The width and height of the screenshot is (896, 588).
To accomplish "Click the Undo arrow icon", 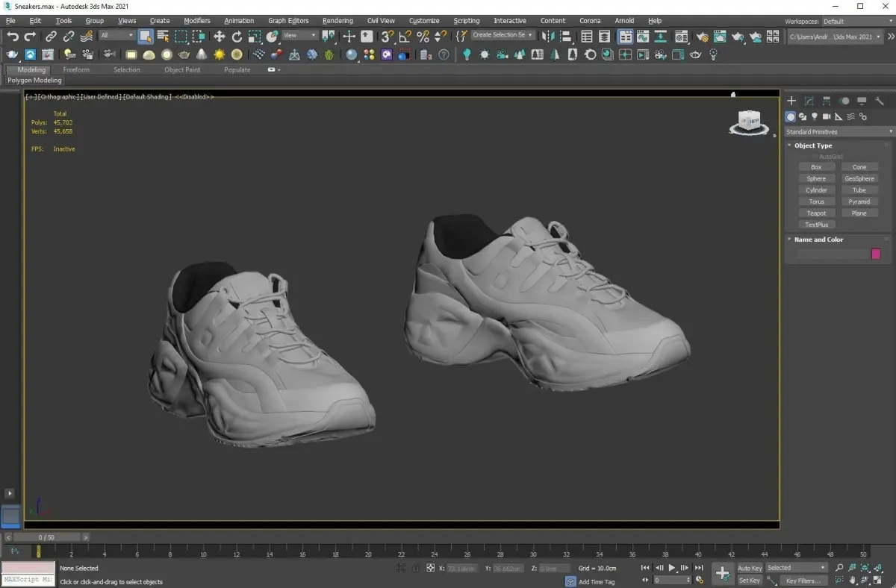I will (x=13, y=36).
